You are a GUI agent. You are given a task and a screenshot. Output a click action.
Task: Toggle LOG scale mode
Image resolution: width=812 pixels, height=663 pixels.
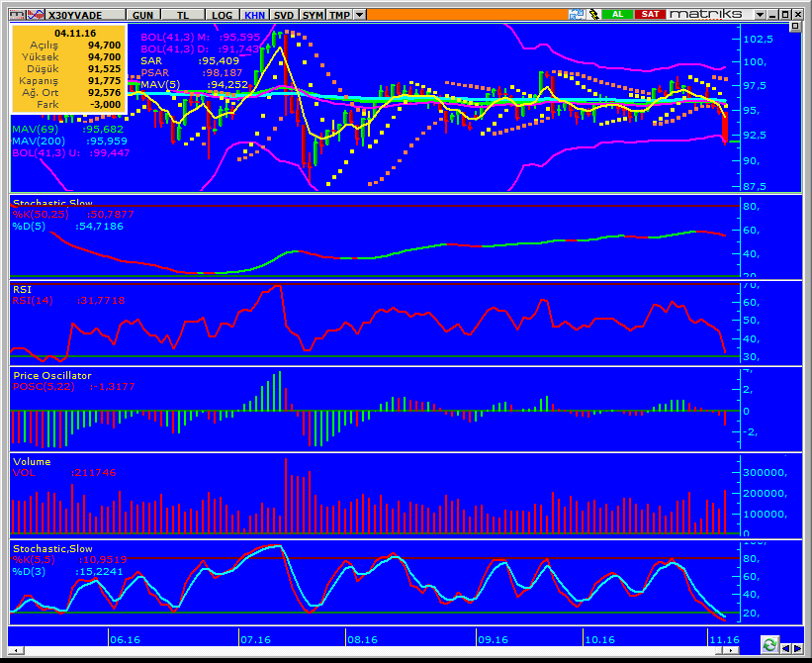tap(222, 15)
